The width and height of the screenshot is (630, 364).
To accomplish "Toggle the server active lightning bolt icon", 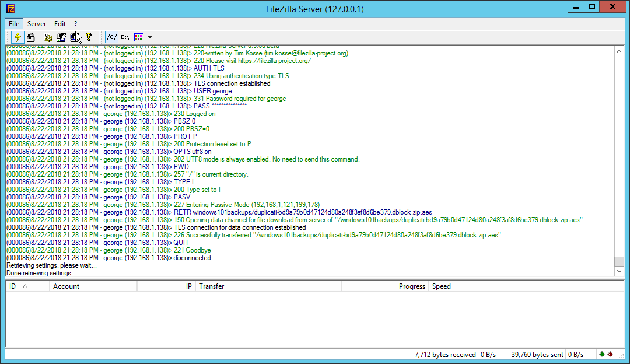I will 17,37.
